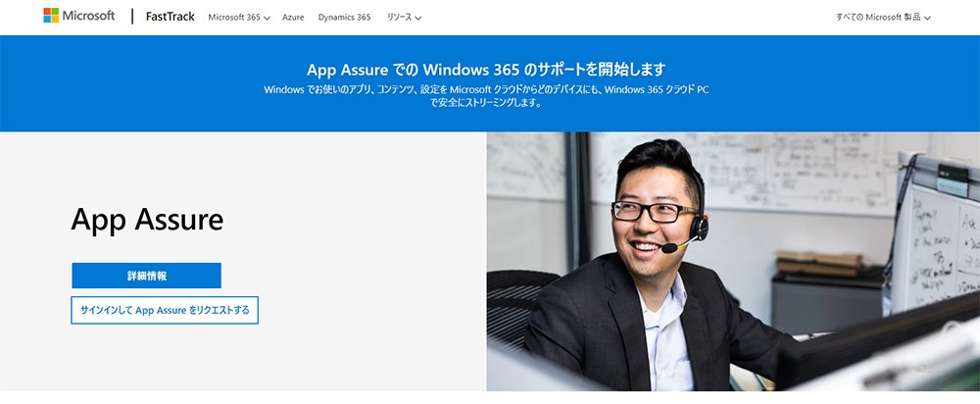980x404 pixels.
Task: Go to the Azure nav item
Action: pos(293,18)
